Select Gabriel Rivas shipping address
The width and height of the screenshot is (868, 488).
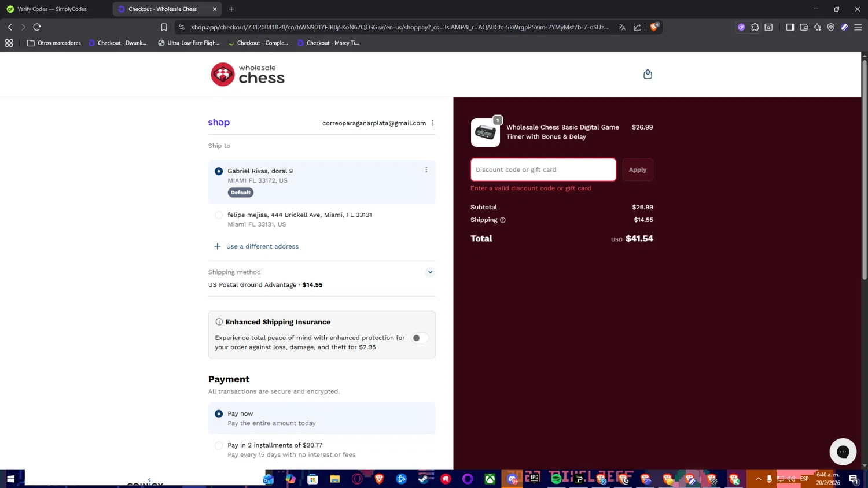(219, 171)
